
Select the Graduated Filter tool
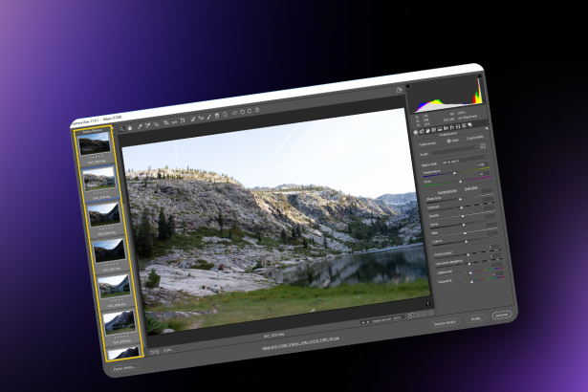(217, 116)
